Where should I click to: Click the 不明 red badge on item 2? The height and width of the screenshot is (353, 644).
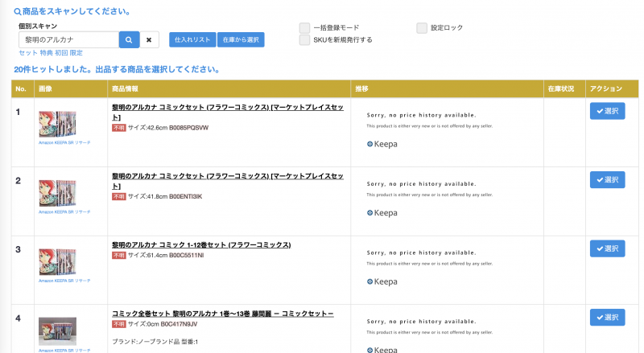coord(118,197)
